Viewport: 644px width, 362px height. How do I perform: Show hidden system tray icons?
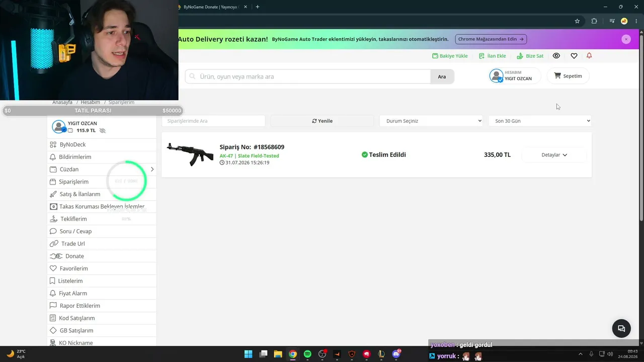pos(581,354)
